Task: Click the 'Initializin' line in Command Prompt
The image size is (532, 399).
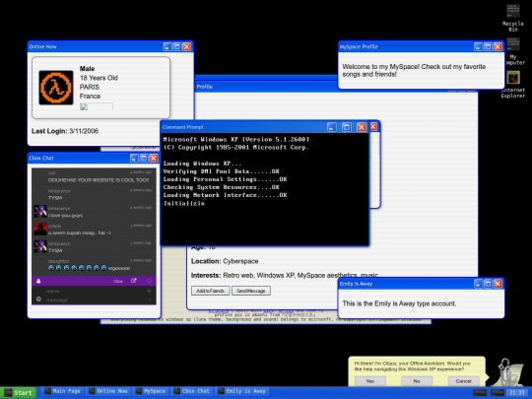Action: (x=184, y=203)
